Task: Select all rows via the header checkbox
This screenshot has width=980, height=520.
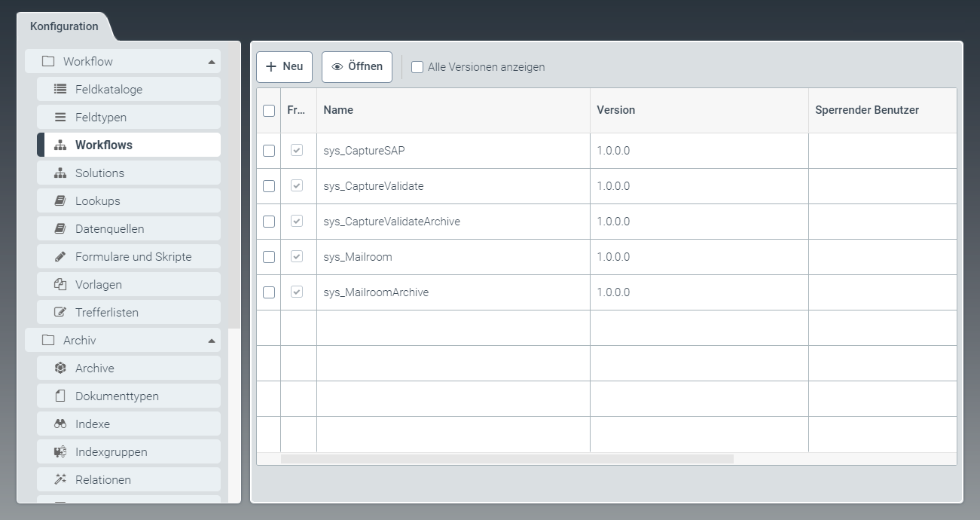Action: click(x=268, y=109)
